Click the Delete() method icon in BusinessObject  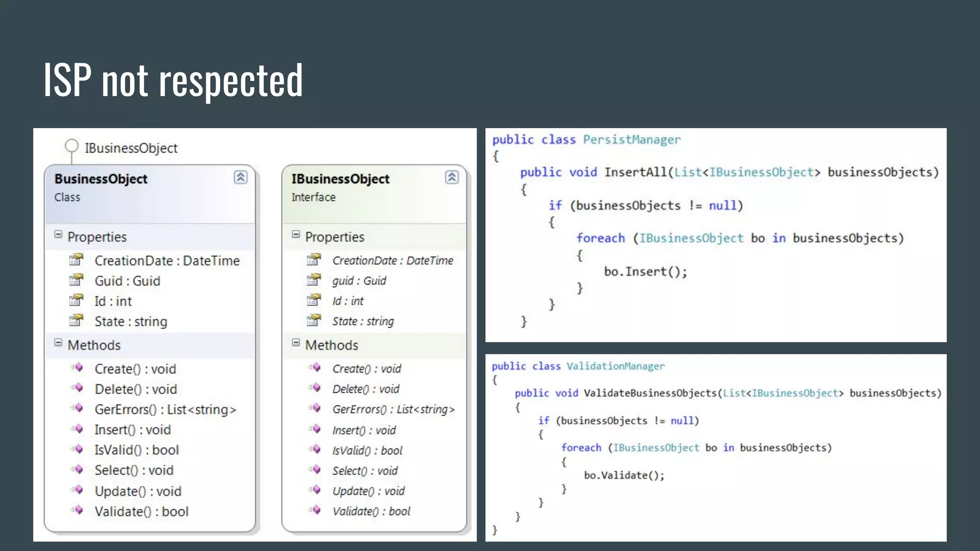coord(78,388)
